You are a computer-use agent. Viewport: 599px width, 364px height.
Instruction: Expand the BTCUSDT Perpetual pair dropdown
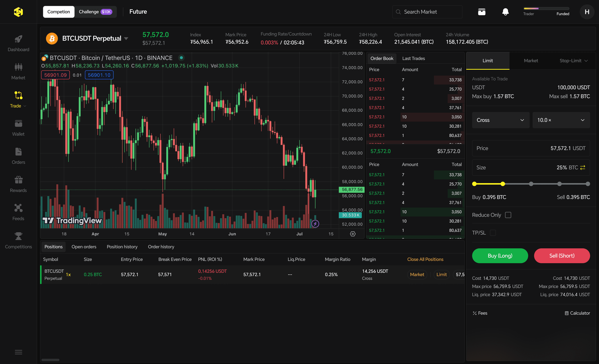(x=126, y=38)
